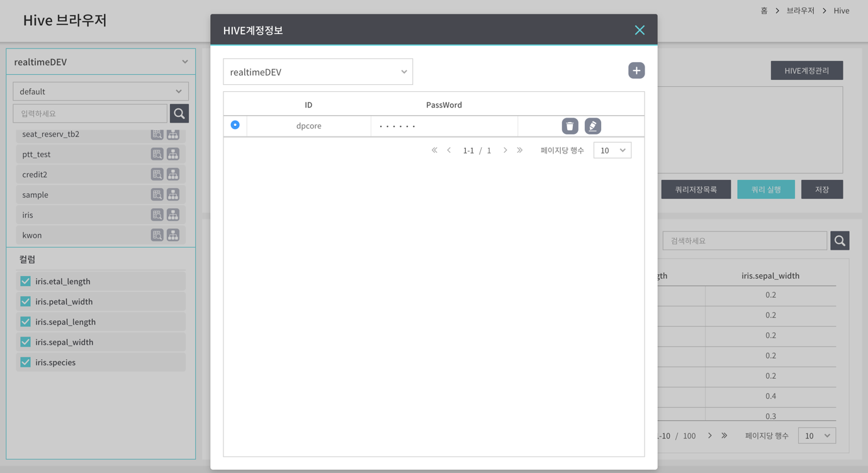Click the results search field 검색하세요
Screen dimensions: 868x473
tap(745, 240)
